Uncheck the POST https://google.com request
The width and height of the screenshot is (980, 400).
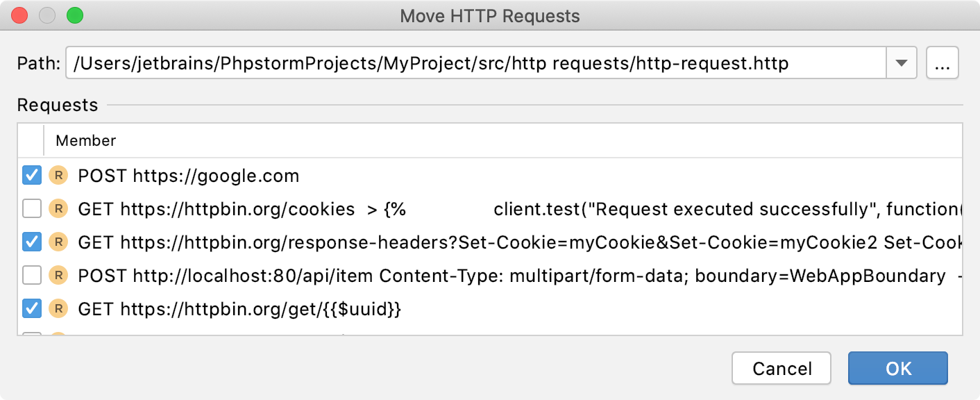point(32,175)
